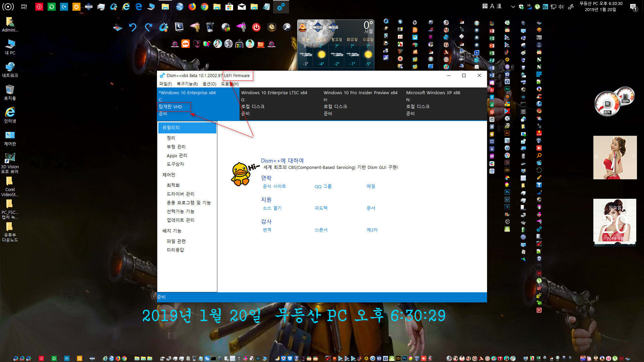Launch Firefox from the taskbar

pos(192,6)
